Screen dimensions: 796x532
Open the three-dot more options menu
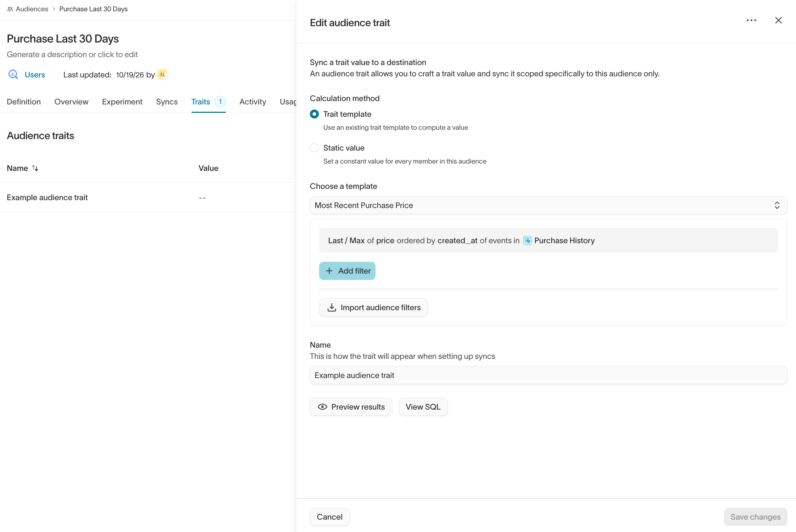(x=751, y=20)
